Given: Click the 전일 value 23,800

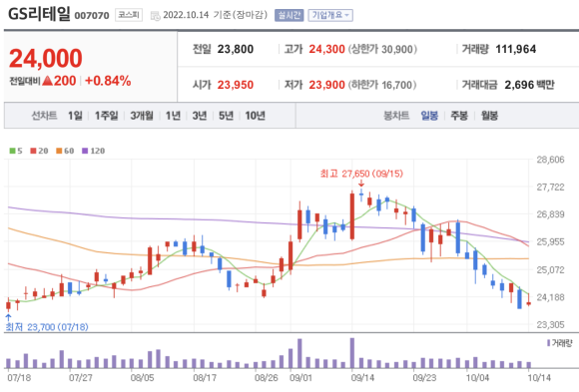Looking at the screenshot, I should coord(236,49).
